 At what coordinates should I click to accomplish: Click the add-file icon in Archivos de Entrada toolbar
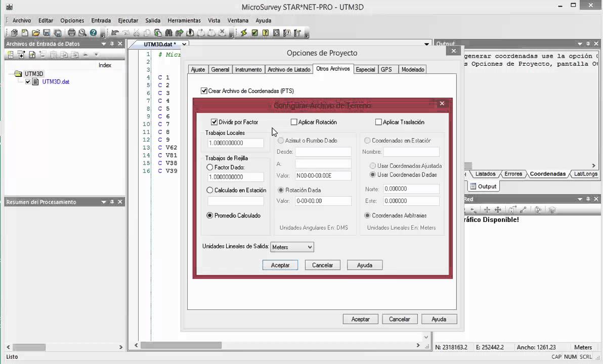pyautogui.click(x=21, y=55)
